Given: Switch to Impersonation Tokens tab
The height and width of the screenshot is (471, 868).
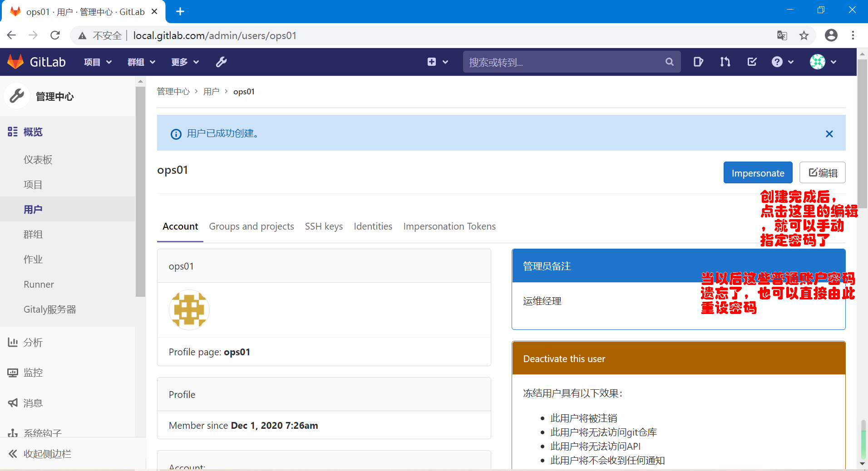Looking at the screenshot, I should pyautogui.click(x=449, y=226).
